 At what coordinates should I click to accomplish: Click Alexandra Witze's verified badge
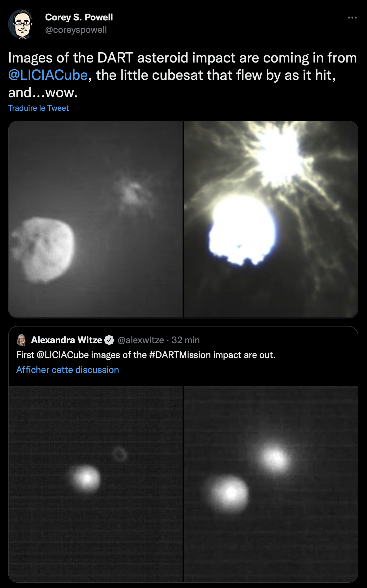(x=109, y=340)
